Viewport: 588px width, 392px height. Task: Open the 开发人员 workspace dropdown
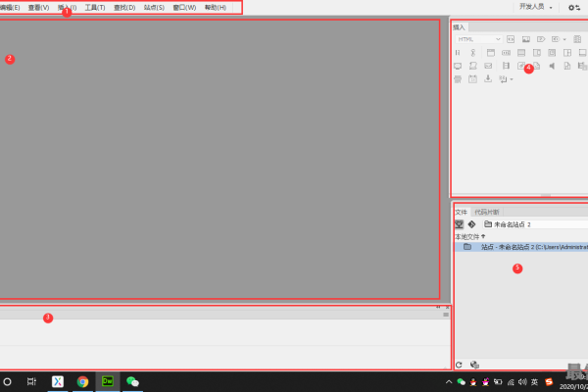tap(536, 7)
